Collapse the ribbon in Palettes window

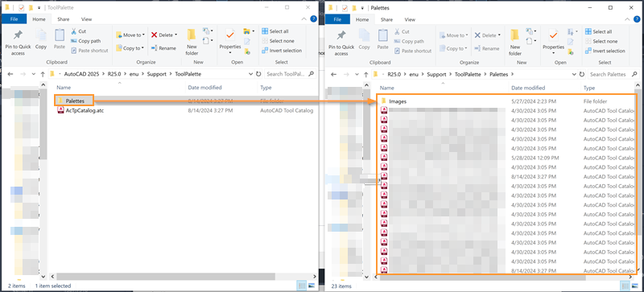click(x=628, y=19)
